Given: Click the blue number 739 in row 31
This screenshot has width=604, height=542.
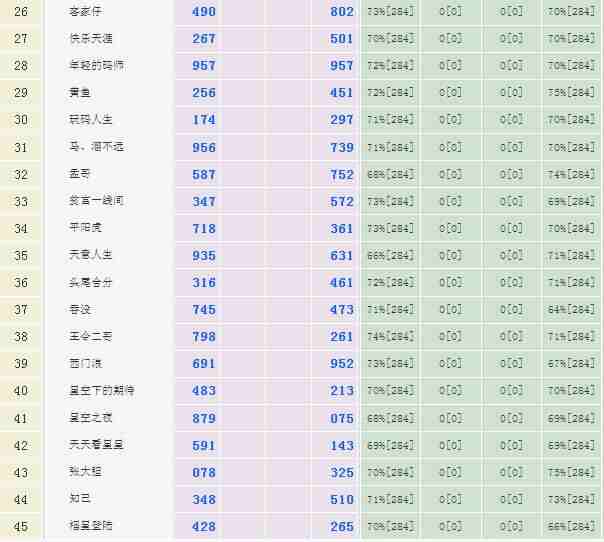Looking at the screenshot, I should 342,147.
